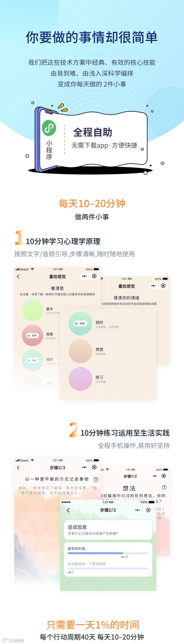Open three-dot menu on 步骤2/2 screen
Image resolution: width=184 pixels, height=644 pixels.
(x=137, y=510)
